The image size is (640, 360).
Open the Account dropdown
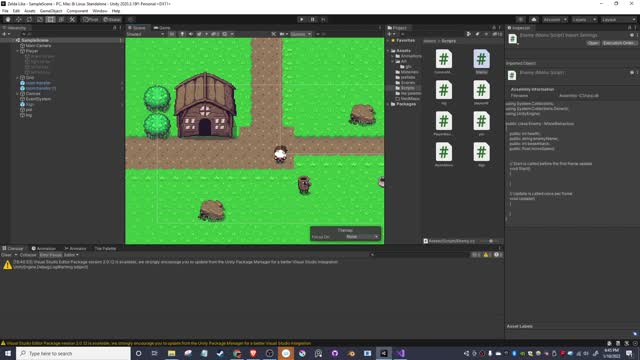[x=555, y=20]
